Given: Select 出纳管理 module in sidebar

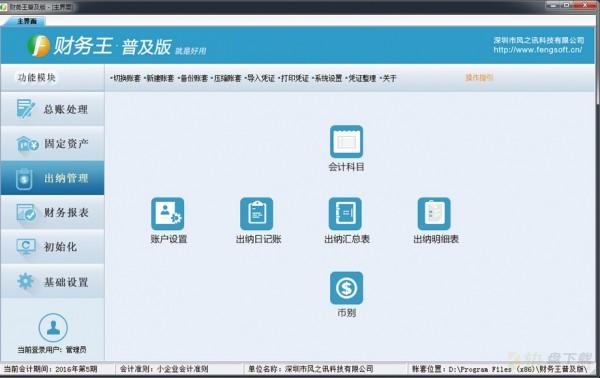Looking at the screenshot, I should (52, 178).
